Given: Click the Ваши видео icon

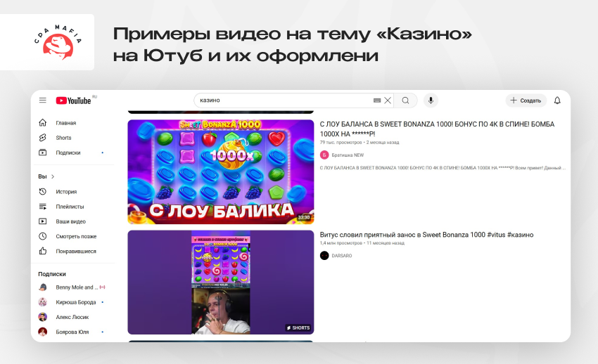Looking at the screenshot, I should tap(43, 221).
